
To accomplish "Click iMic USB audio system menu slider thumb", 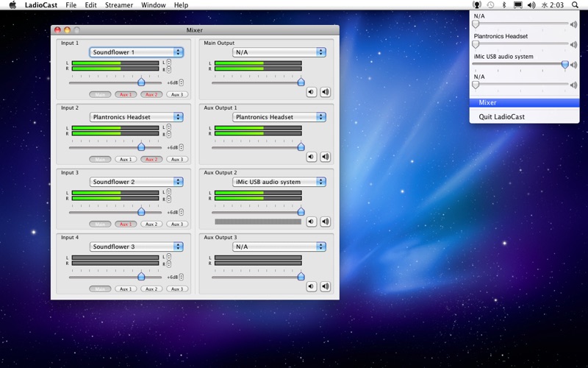I will tap(564, 65).
